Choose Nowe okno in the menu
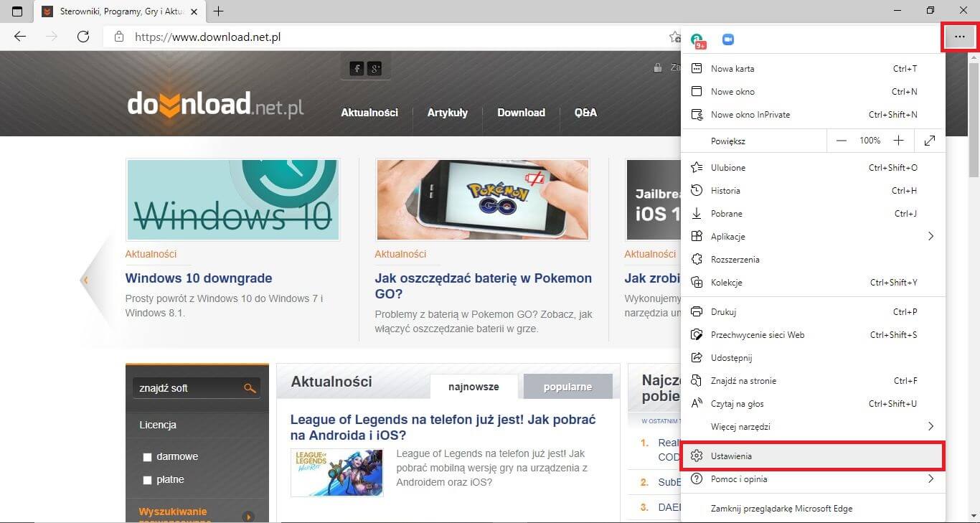The width and height of the screenshot is (980, 523). point(813,92)
